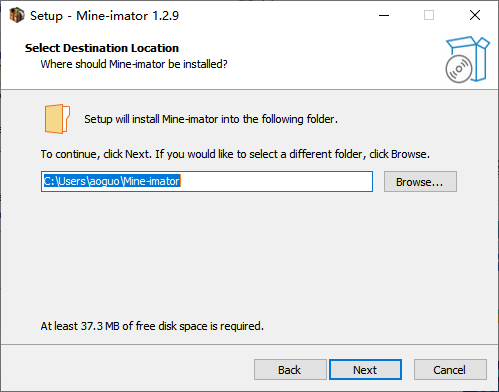The width and height of the screenshot is (499, 392).
Task: Click the disabled maximize button
Action: (x=429, y=15)
